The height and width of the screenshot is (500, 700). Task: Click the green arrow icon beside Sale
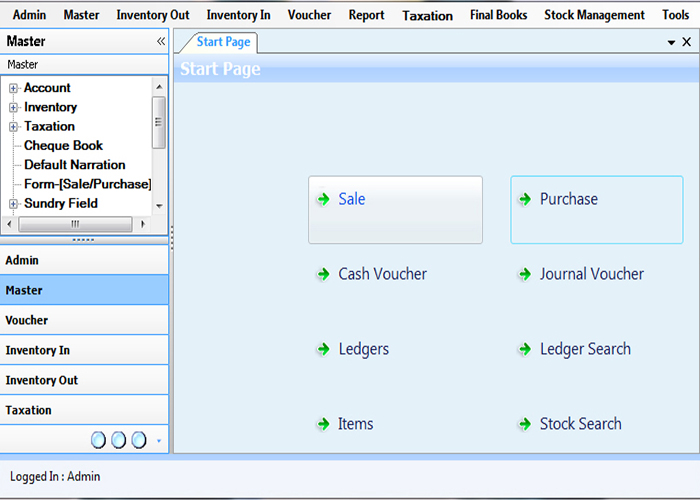click(x=323, y=199)
